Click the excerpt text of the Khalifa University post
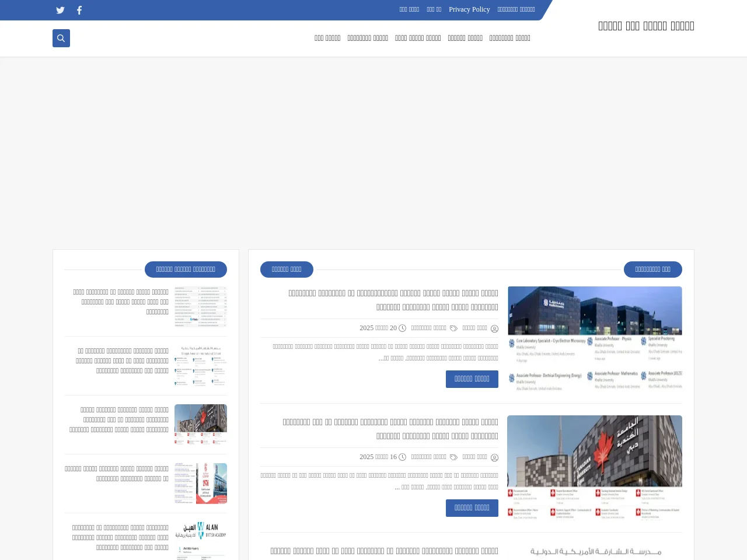The image size is (747, 560). pyautogui.click(x=385, y=352)
